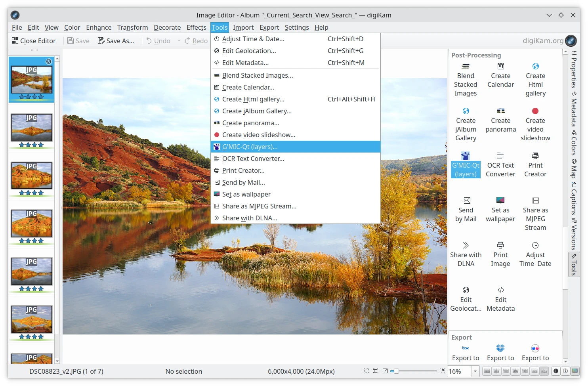
Task: Click Save As in the toolbar
Action: [116, 41]
